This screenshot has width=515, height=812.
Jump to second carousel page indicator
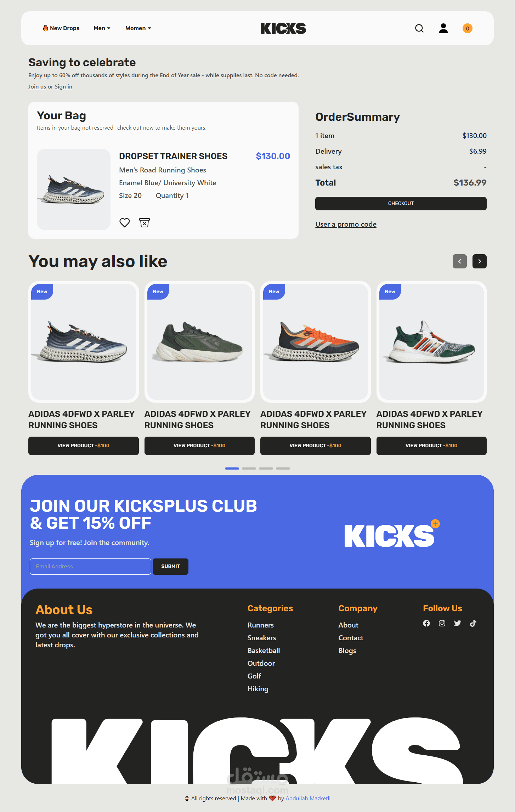pos(249,469)
